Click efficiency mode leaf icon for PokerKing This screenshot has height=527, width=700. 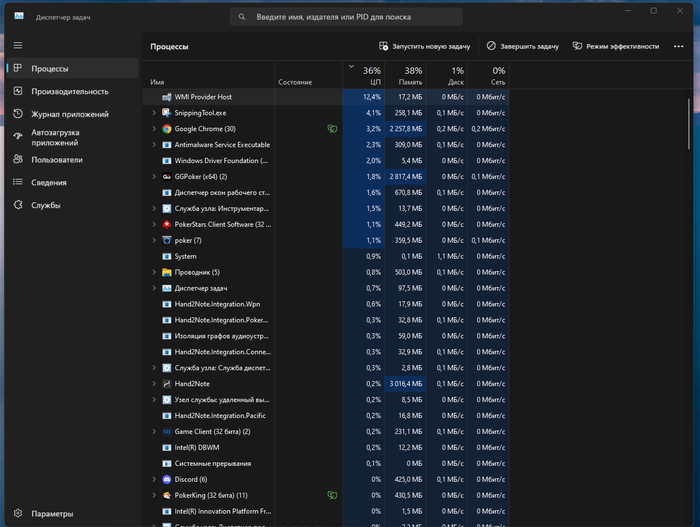(x=332, y=495)
